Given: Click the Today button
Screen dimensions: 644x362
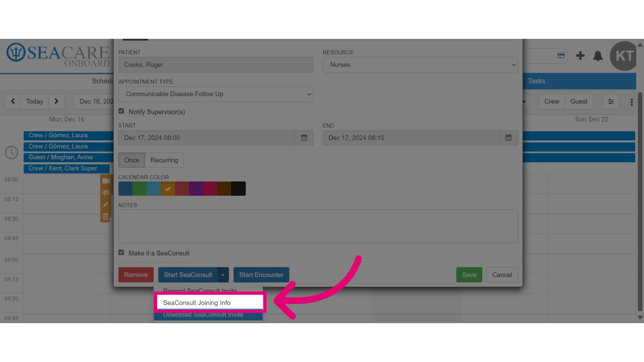Looking at the screenshot, I should click(x=35, y=101).
